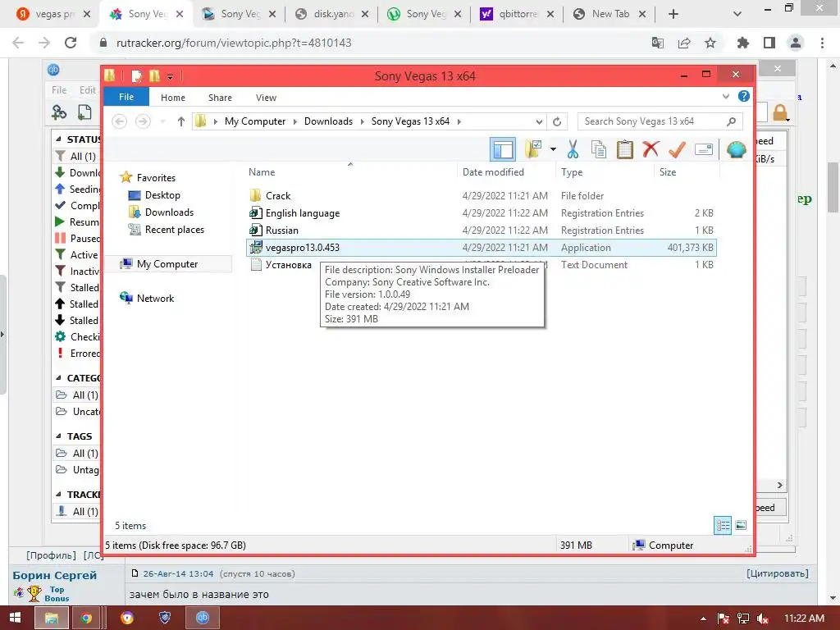840x630 pixels.
Task: Open Recent places in navigation pane
Action: [174, 230]
